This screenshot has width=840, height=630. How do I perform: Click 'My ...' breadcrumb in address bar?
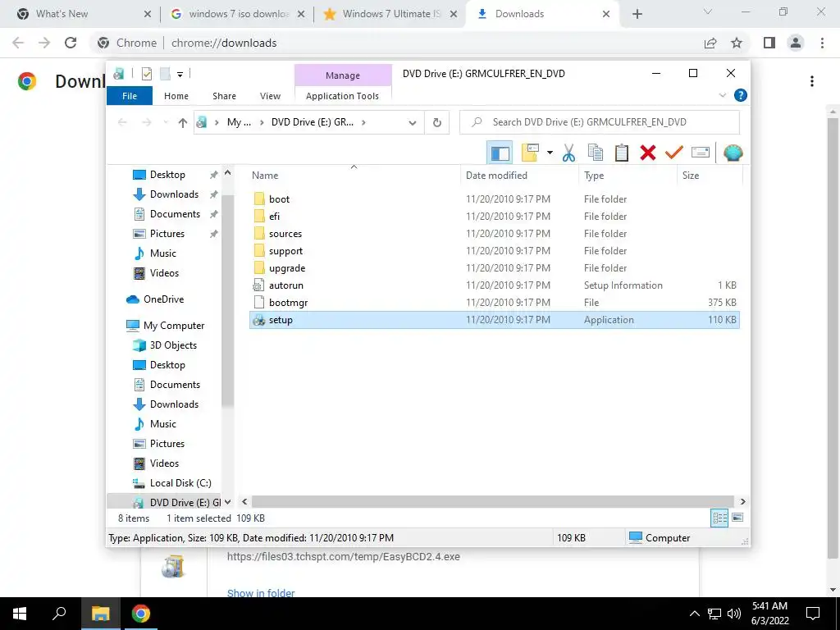239,122
